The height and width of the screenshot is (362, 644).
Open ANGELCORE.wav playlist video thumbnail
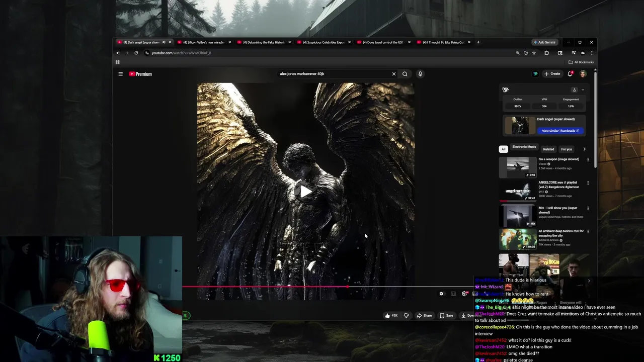coord(518,191)
